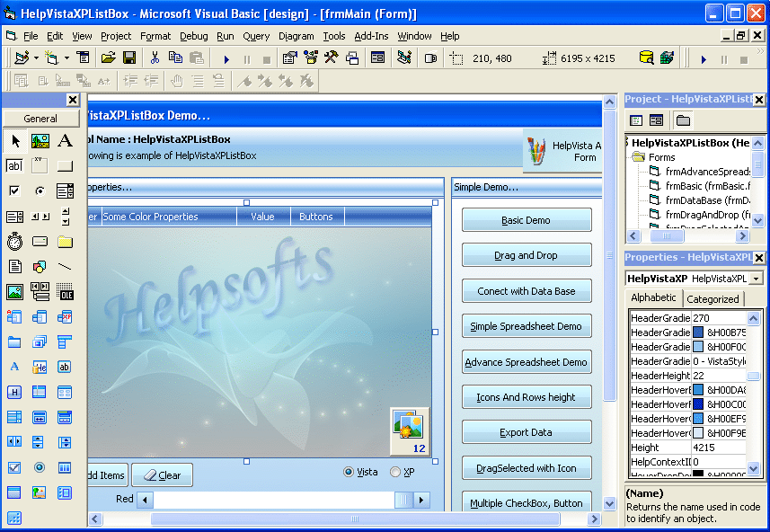The width and height of the screenshot is (770, 532).
Task: Select the Vista radio button
Action: point(346,473)
